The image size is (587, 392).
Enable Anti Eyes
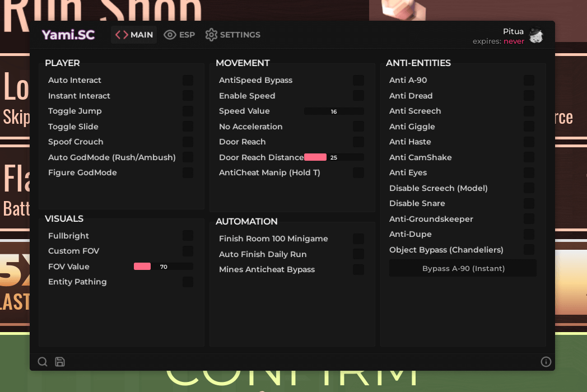(x=529, y=172)
